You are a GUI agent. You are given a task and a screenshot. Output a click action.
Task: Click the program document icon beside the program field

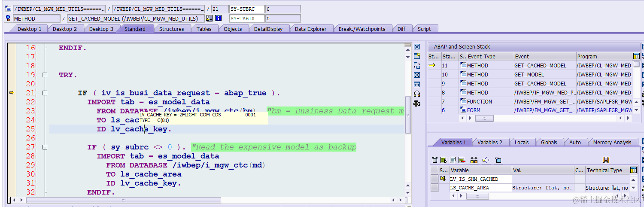(x=8, y=9)
